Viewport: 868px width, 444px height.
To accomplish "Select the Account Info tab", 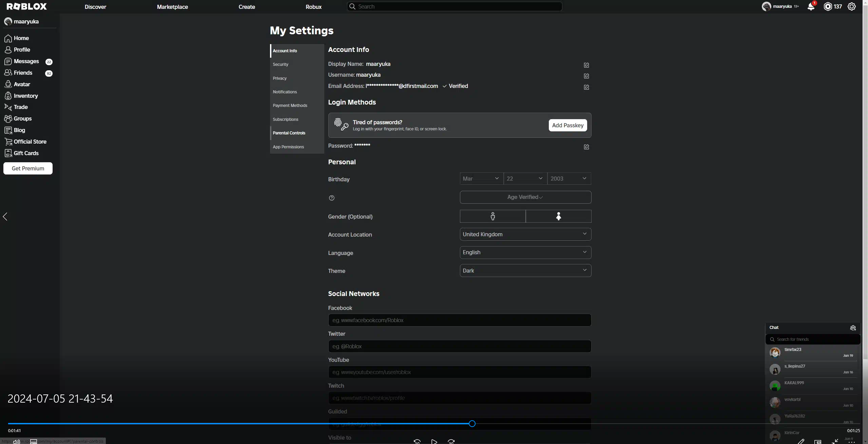I will pyautogui.click(x=297, y=51).
